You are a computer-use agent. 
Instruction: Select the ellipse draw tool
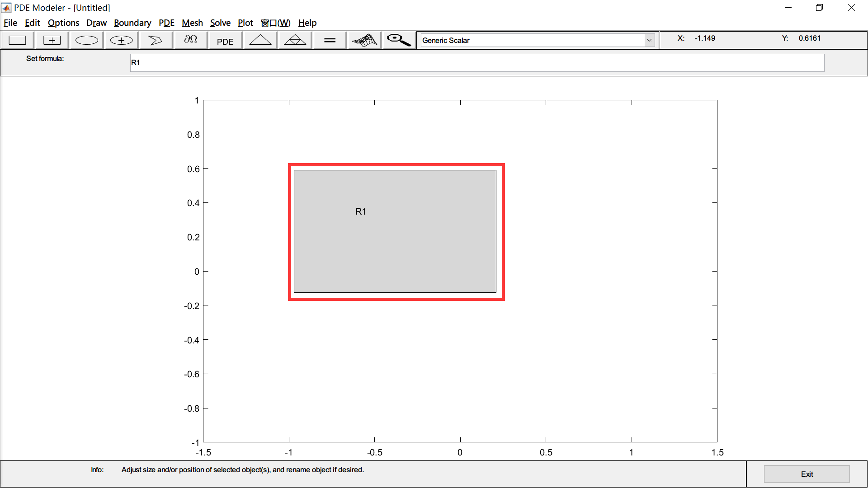coord(86,40)
